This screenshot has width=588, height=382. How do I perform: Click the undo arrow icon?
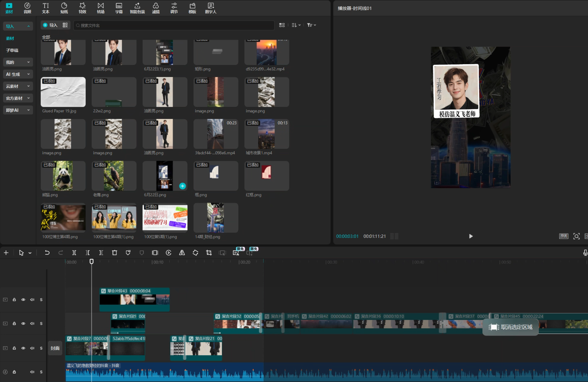(47, 253)
